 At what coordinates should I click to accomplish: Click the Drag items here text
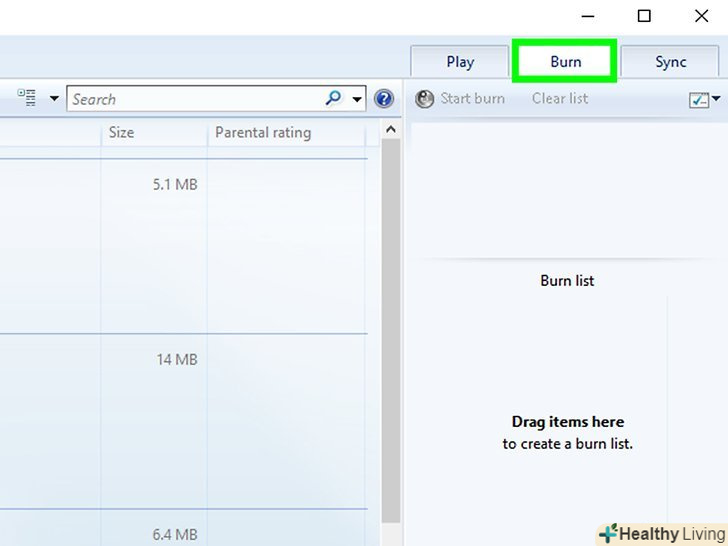(568, 422)
